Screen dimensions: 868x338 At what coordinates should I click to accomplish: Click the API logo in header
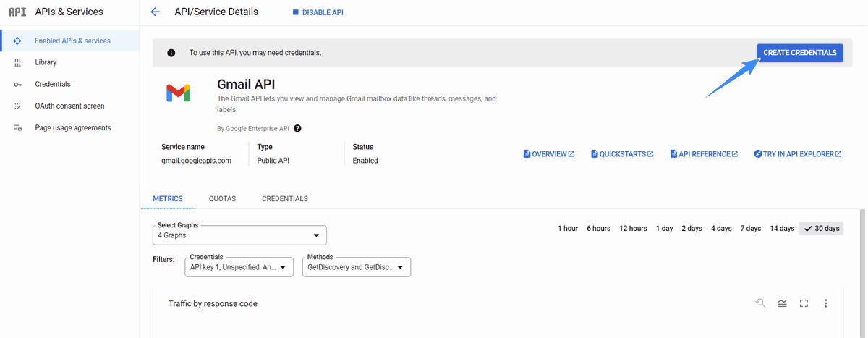click(17, 12)
